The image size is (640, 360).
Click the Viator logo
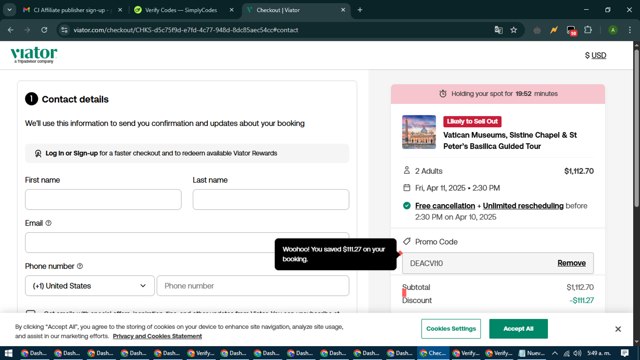pyautogui.click(x=34, y=55)
